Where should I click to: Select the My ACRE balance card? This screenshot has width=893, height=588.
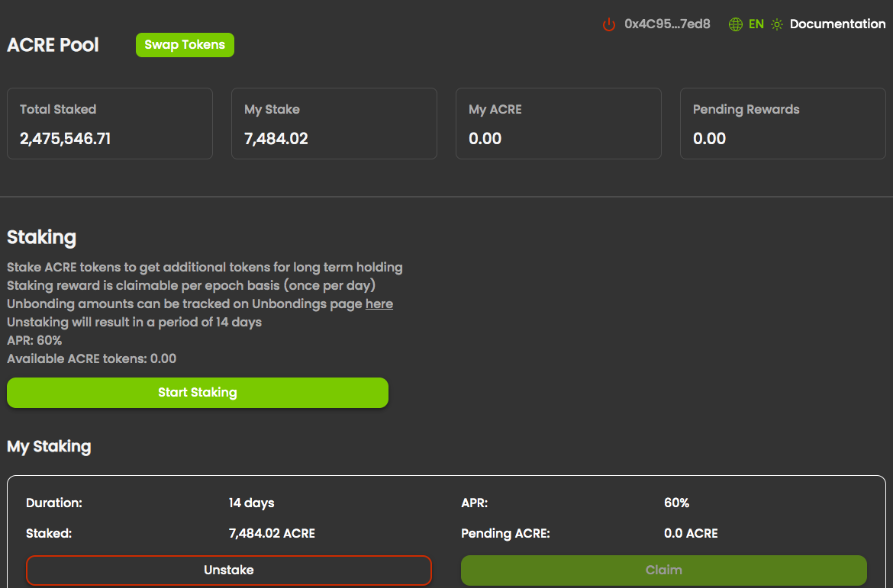tap(559, 124)
